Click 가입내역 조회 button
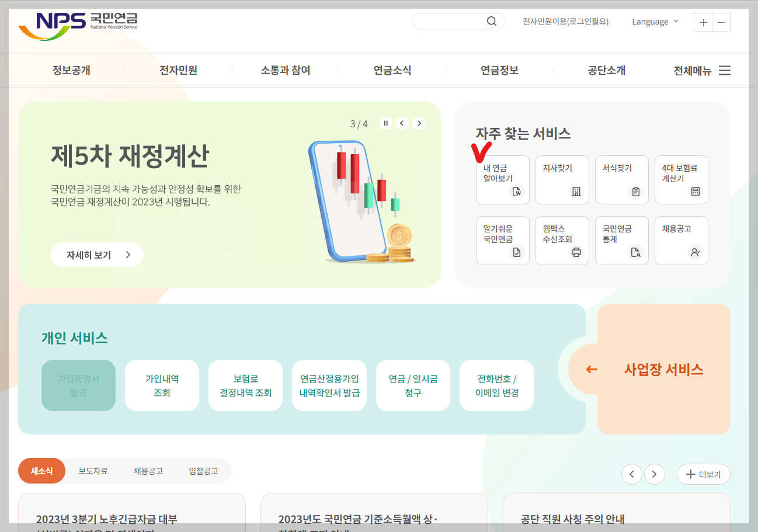This screenshot has height=532, width=758. pos(162,385)
